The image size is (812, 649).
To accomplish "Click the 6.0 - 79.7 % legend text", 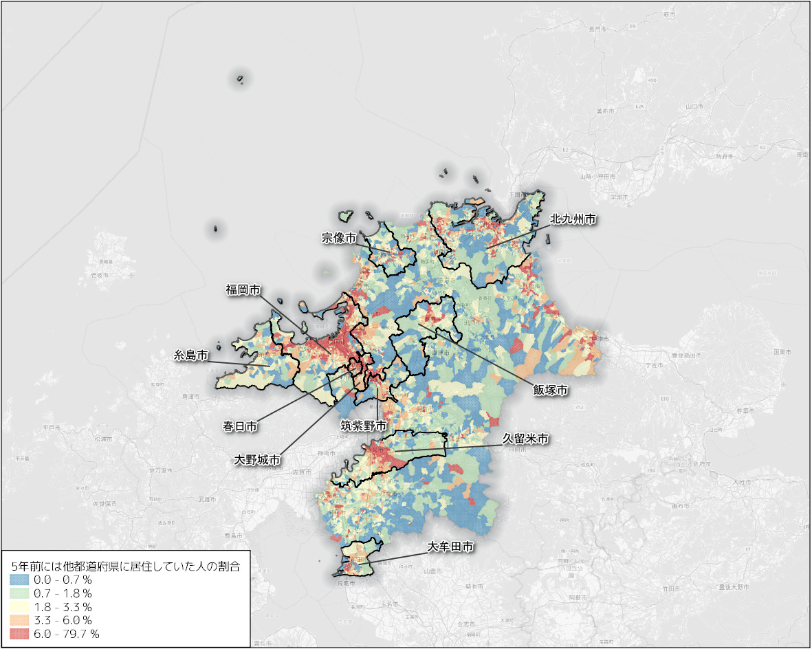I will pos(67,634).
